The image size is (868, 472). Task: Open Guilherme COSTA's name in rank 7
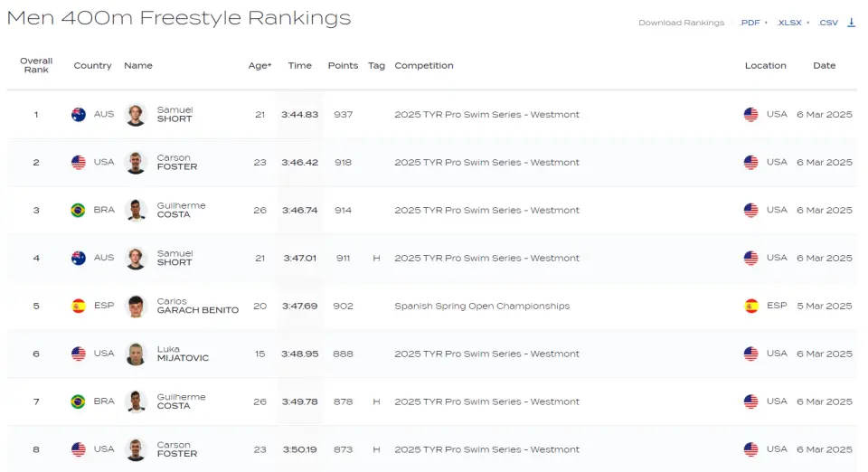point(181,401)
